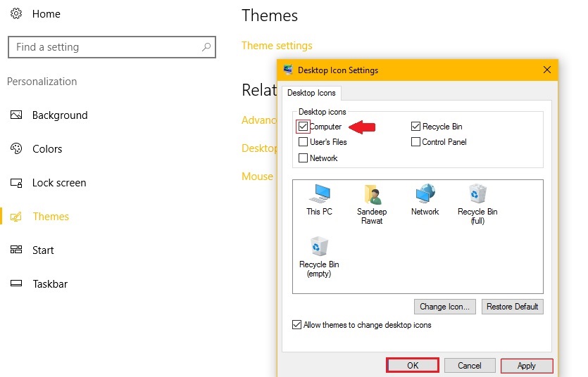Click the Home gear icon
Screen dimensions: 588x377
(x=16, y=13)
